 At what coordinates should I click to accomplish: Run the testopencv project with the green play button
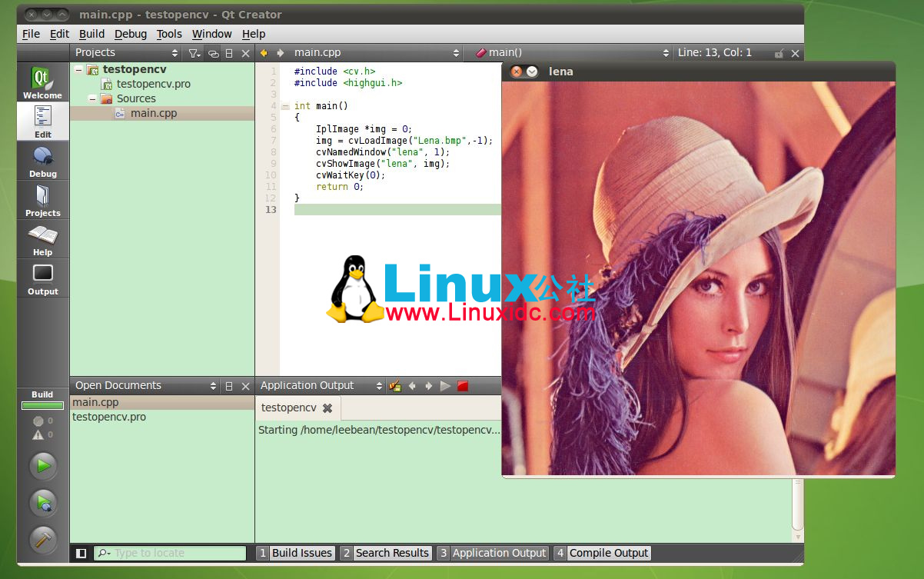42,465
